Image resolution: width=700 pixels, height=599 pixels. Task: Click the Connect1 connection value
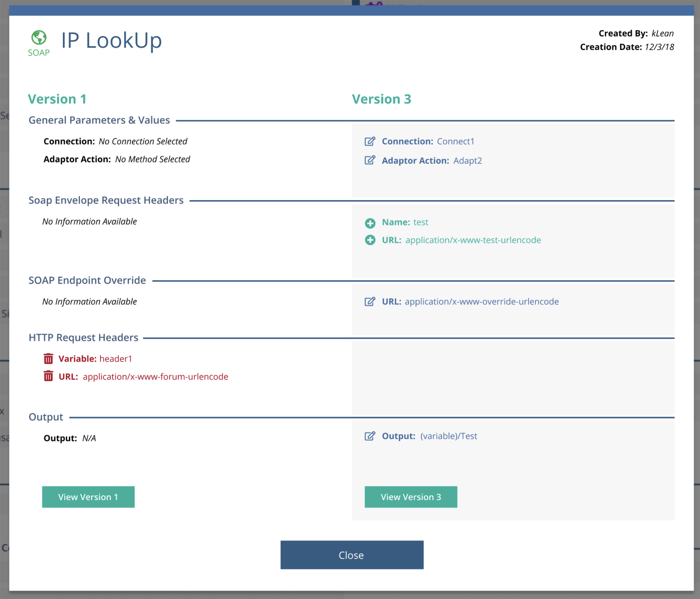pyautogui.click(x=455, y=142)
